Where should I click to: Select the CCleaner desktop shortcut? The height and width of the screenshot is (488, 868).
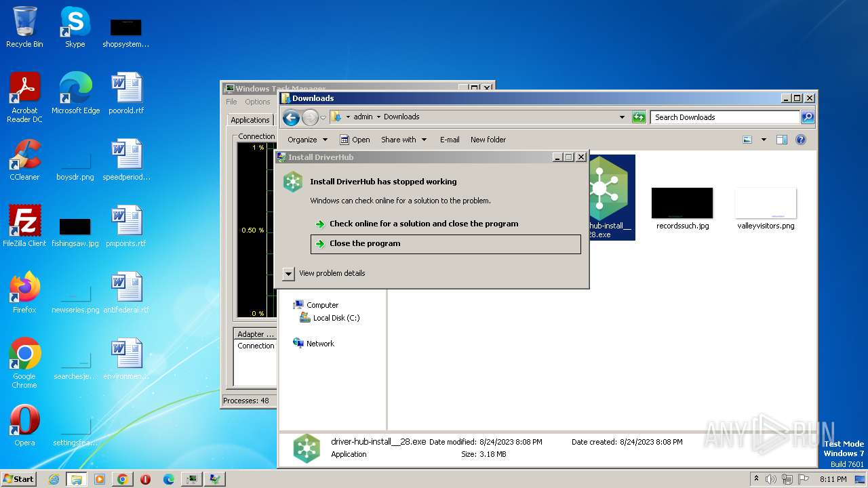[x=24, y=159]
